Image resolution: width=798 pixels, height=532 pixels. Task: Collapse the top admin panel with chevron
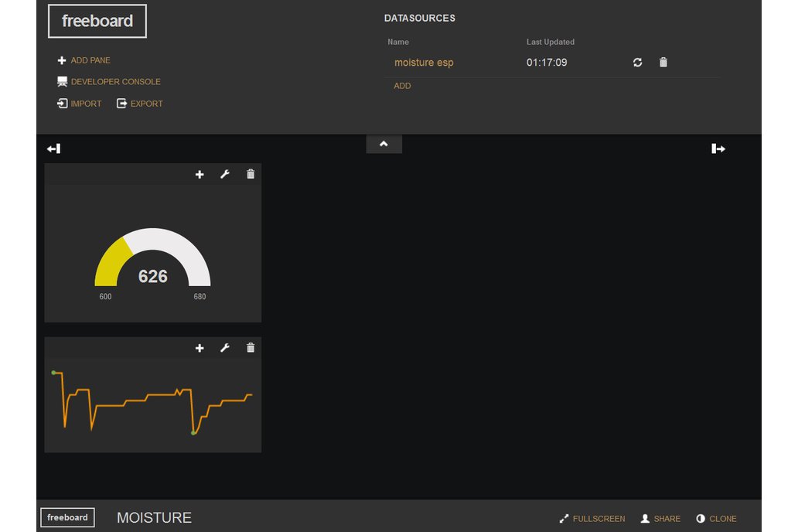(x=384, y=144)
